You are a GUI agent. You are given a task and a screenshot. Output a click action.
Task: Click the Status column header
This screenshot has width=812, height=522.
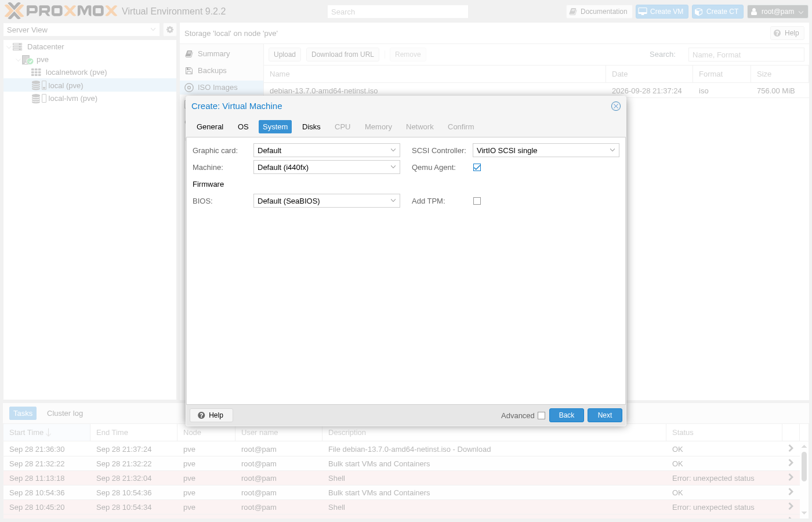pyautogui.click(x=724, y=433)
